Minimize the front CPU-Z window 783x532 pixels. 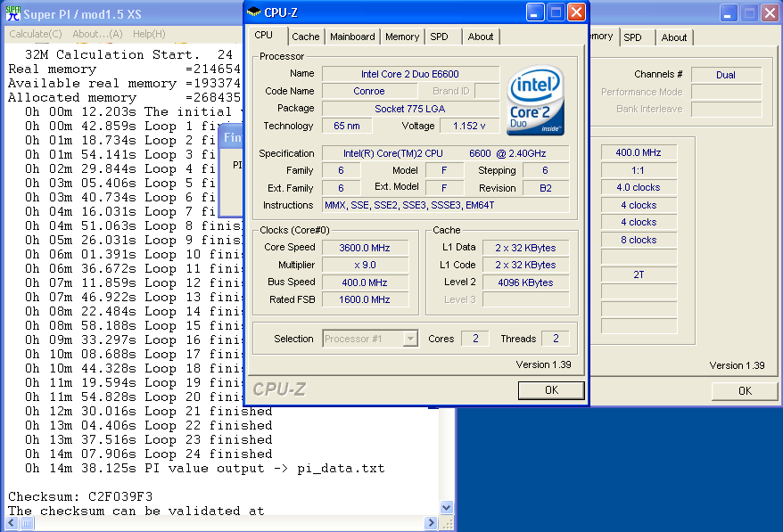[535, 12]
